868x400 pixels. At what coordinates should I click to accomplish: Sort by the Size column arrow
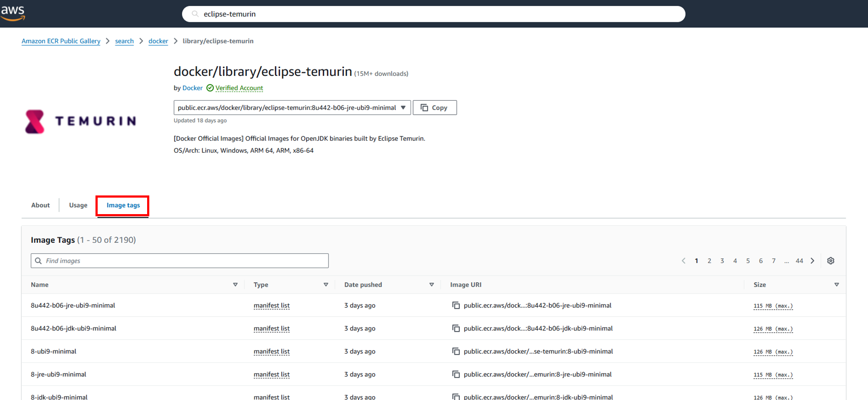point(837,284)
